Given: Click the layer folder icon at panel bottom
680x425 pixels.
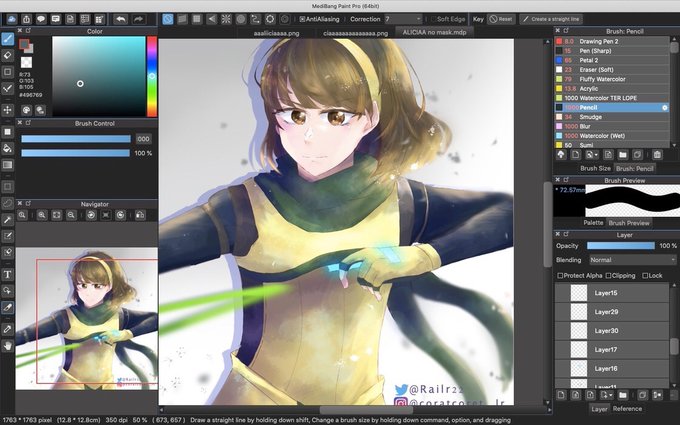Looking at the screenshot, I should coord(622,395).
